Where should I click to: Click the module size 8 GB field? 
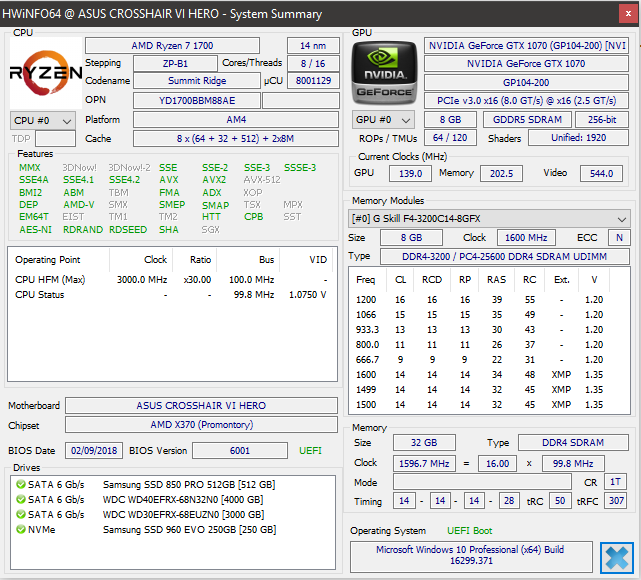(x=411, y=237)
